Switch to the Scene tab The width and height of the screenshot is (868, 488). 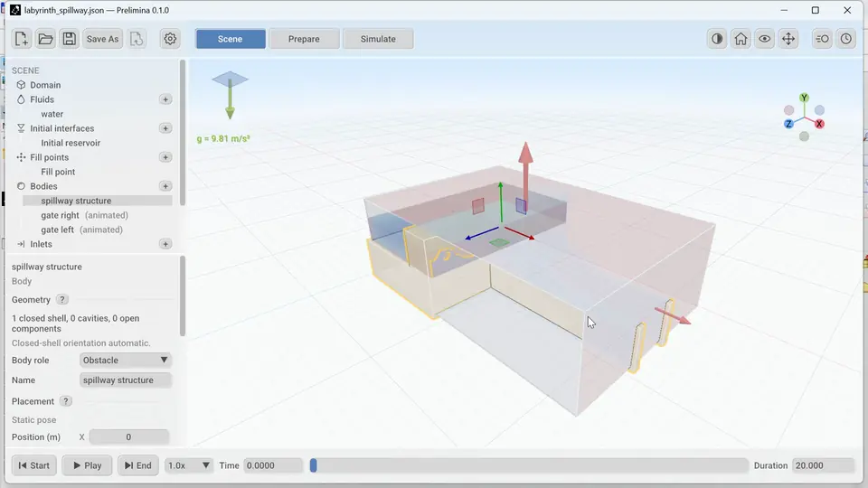pos(231,39)
